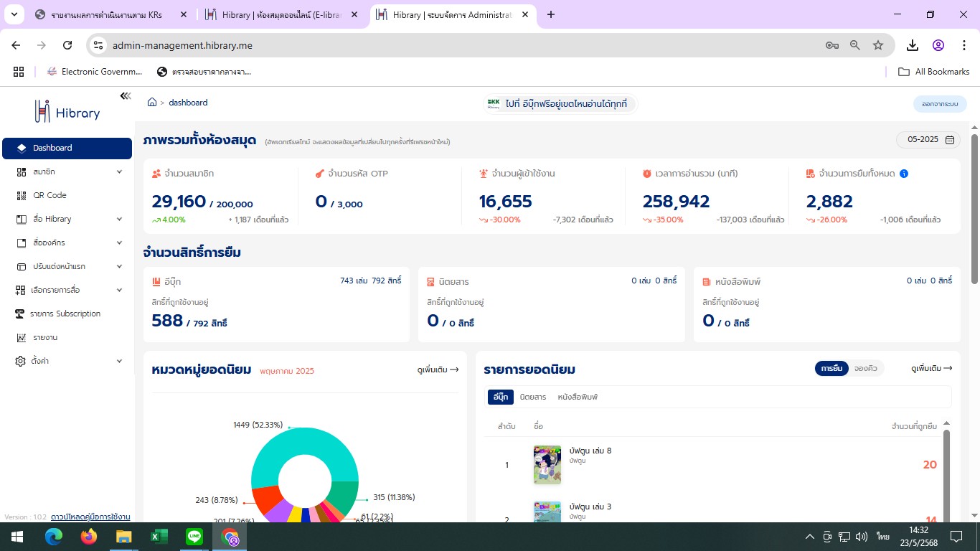This screenshot has width=980, height=551.
Task: Click the clock icon beside เวลาการอ่านรวม
Action: pos(647,174)
